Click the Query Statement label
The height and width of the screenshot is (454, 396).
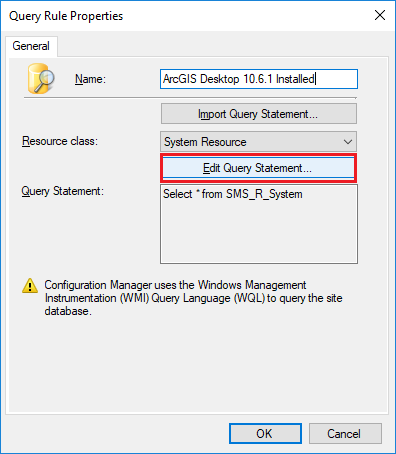(x=63, y=191)
